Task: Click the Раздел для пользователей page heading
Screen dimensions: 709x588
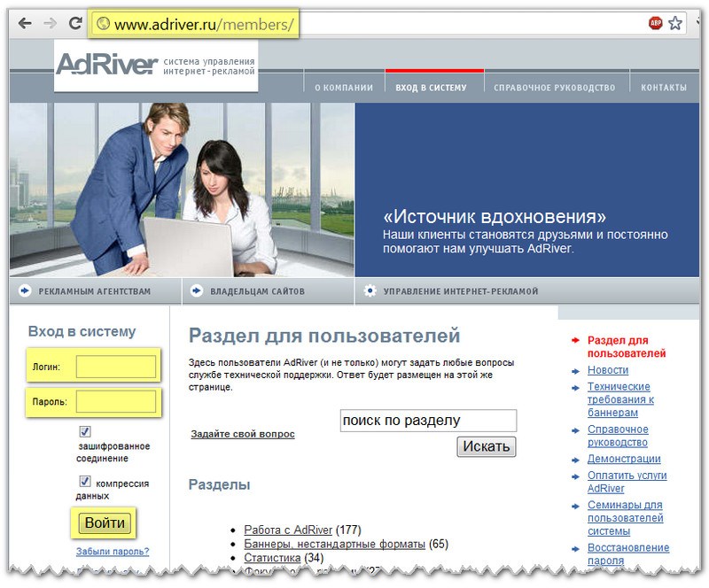Action: point(324,336)
